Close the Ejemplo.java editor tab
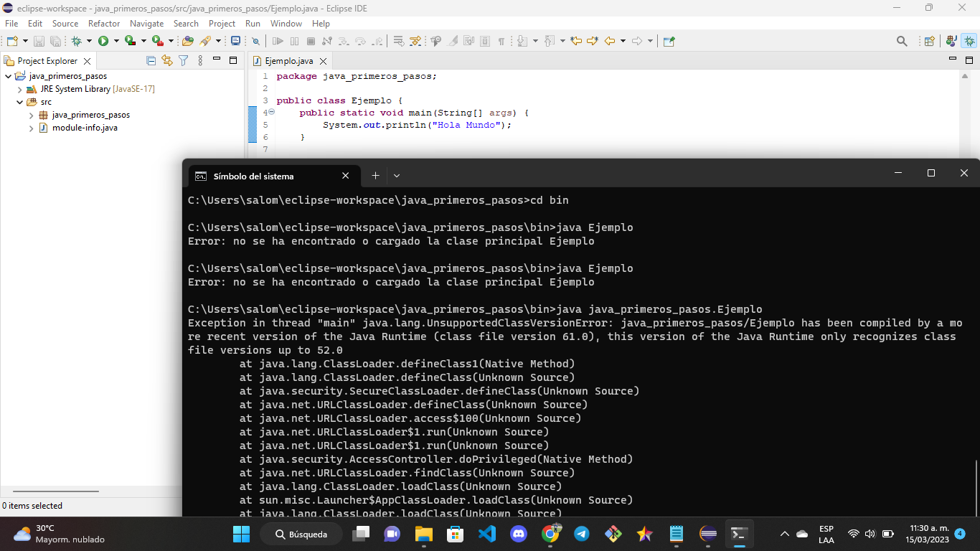Viewport: 980px width, 551px height. (x=323, y=61)
